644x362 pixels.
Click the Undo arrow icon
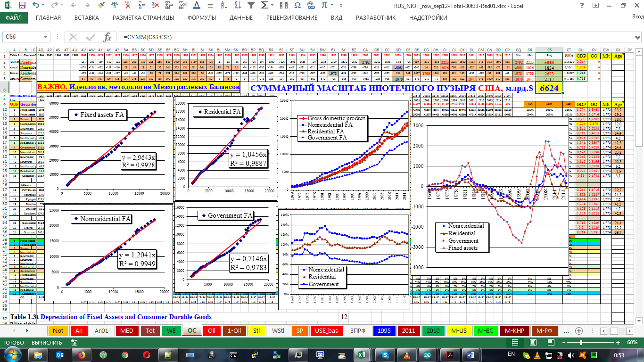point(36,6)
